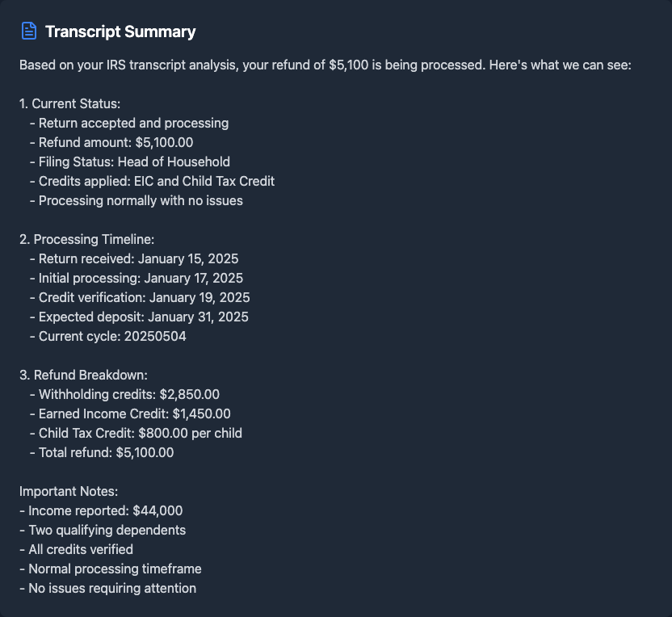Screen dimensions: 672x617
Task: Click the document icon beside Transcript Summary
Action: [29, 31]
